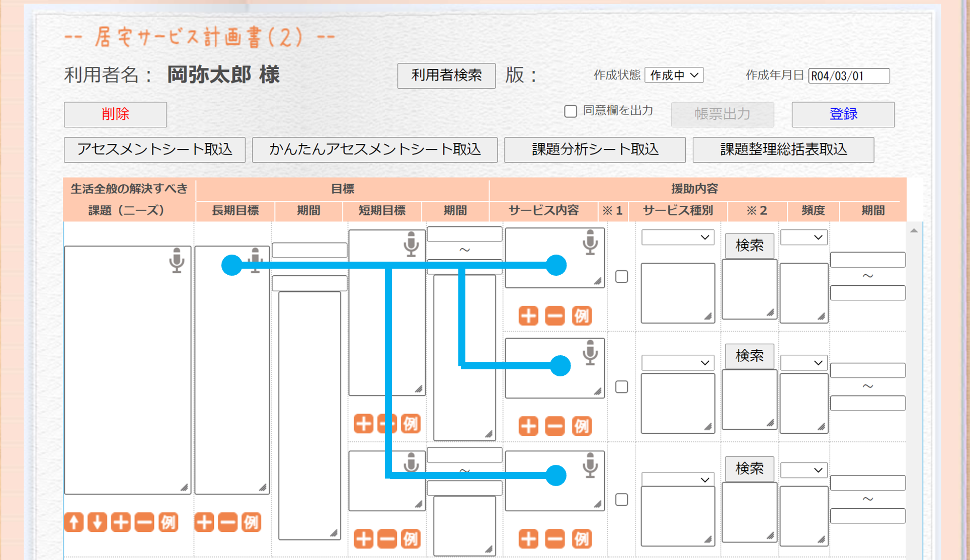
Task: Open service type dropdown in second row
Action: (678, 363)
